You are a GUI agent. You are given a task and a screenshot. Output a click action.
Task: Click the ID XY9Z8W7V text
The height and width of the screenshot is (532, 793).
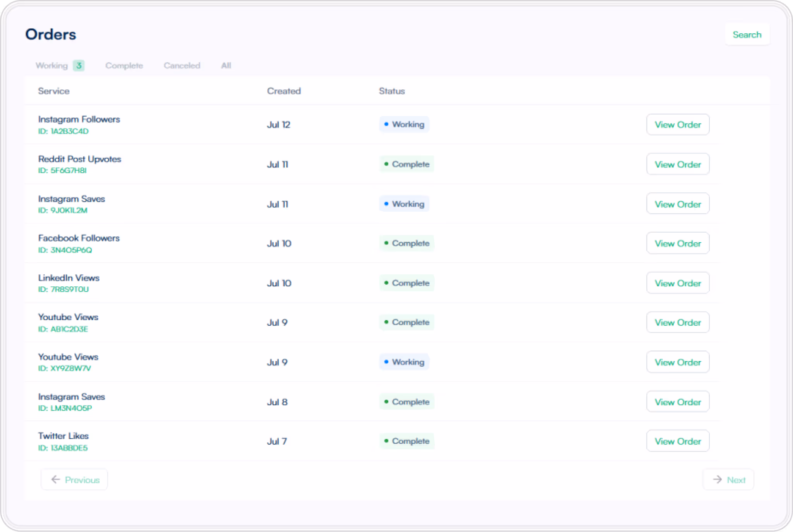(64, 368)
